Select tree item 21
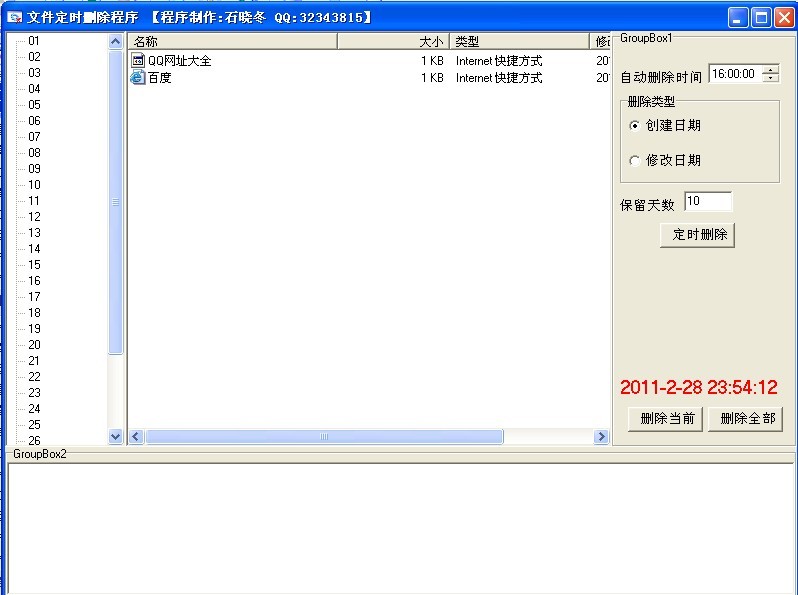This screenshot has height=595, width=798. tap(34, 361)
